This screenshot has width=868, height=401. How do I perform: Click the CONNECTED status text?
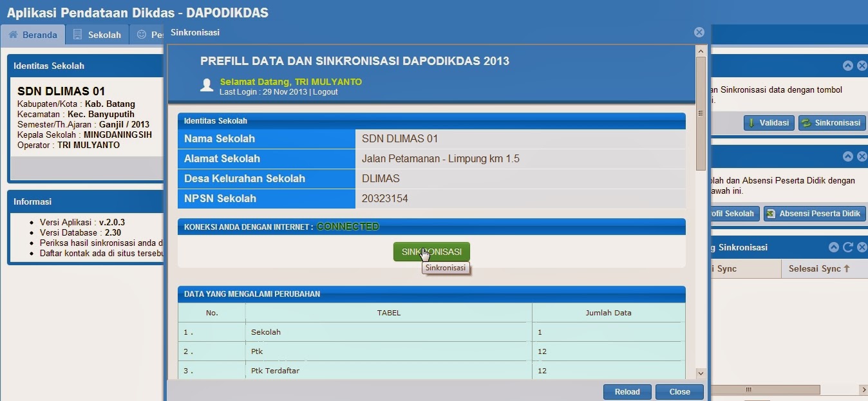tap(348, 227)
